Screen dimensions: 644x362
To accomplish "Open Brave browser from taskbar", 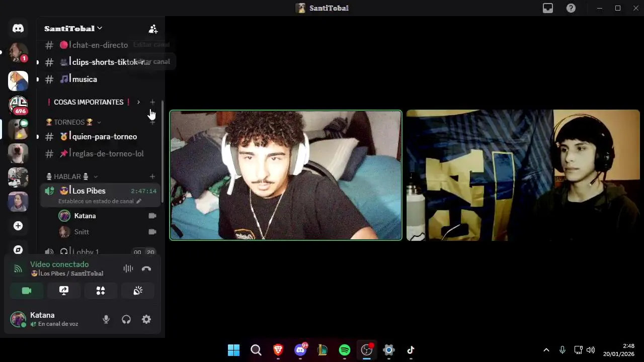I will (278, 350).
